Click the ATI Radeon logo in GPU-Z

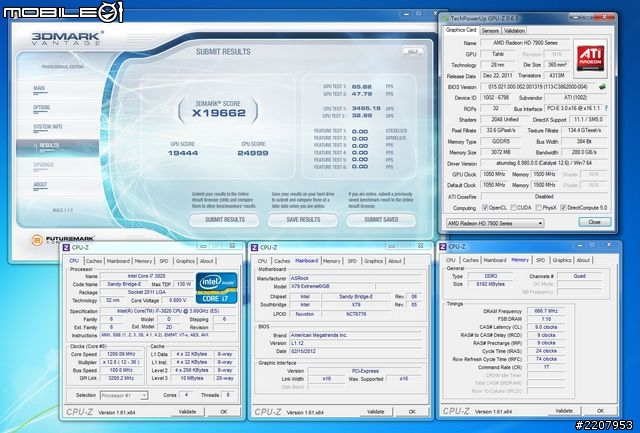click(x=590, y=59)
